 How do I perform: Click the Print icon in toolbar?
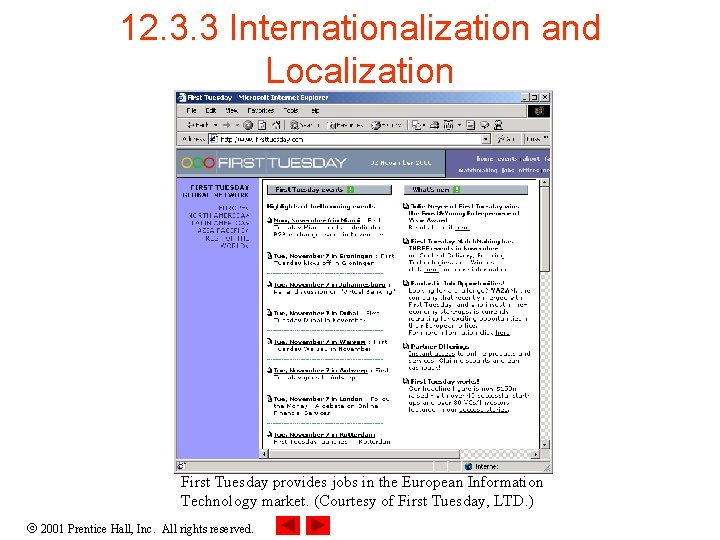pyautogui.click(x=434, y=125)
